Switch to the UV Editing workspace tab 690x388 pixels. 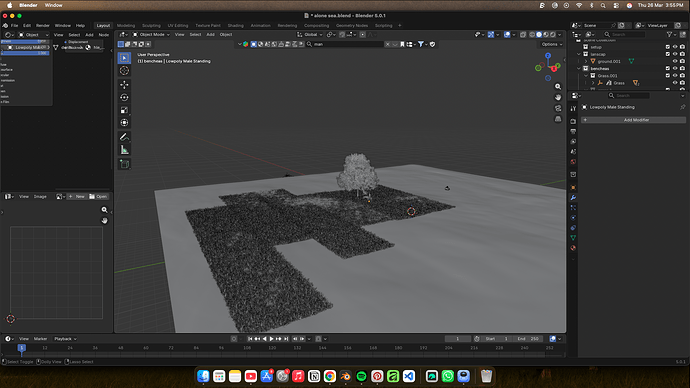178,26
